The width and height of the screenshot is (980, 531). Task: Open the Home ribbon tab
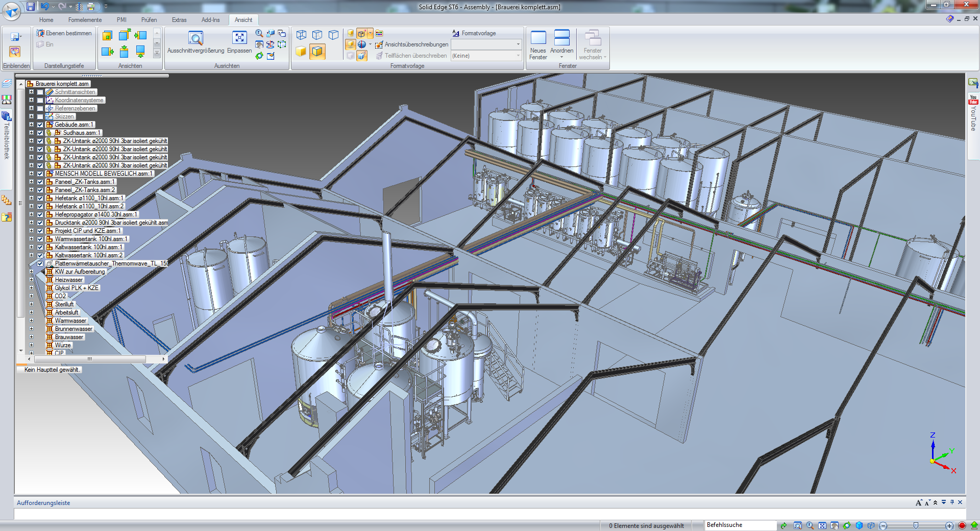pos(46,20)
